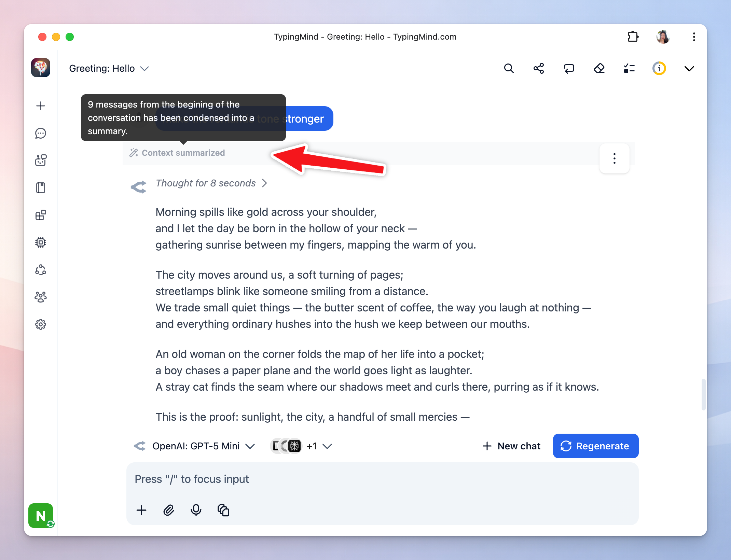731x560 pixels.
Task: Open the browser extensions puzzle icon
Action: click(633, 37)
